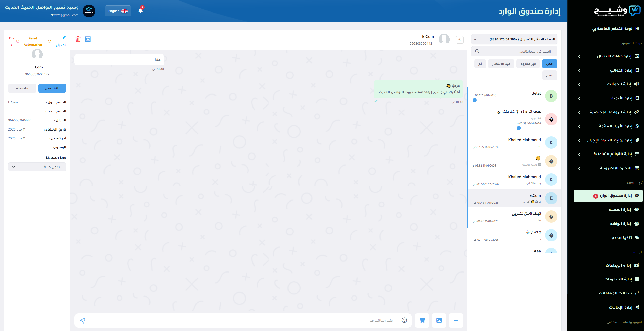This screenshot has width=644, height=331.
Task: Open the emoji picker smiley icon
Action: (404, 320)
